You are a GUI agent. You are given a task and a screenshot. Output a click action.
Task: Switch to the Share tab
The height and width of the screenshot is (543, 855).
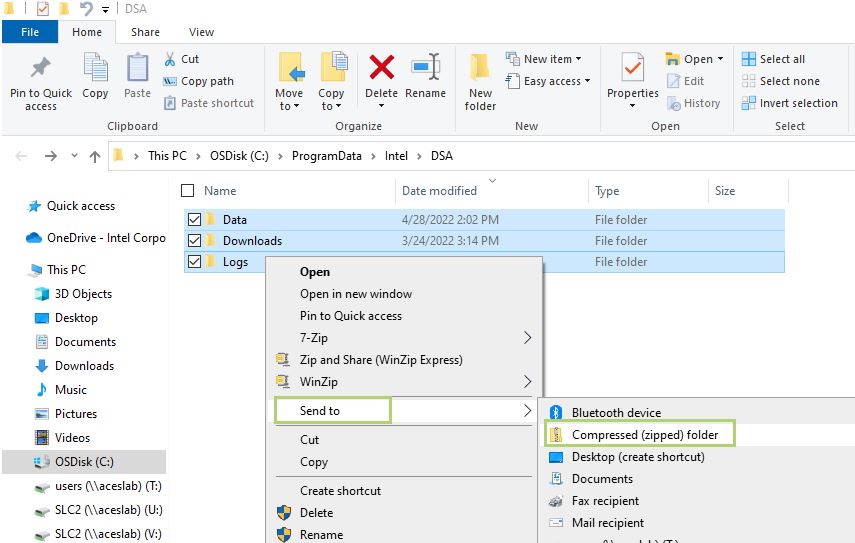click(x=145, y=32)
